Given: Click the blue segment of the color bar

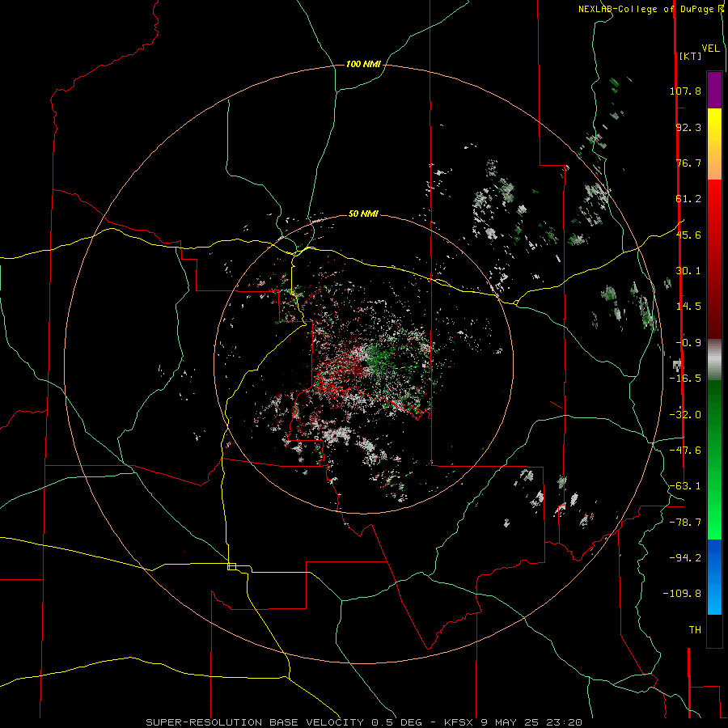Looking at the screenshot, I should coord(714,577).
